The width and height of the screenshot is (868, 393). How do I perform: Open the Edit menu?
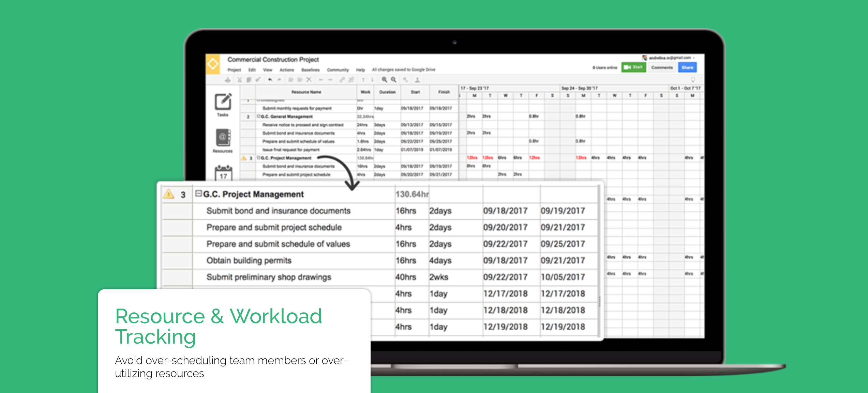[x=252, y=70]
